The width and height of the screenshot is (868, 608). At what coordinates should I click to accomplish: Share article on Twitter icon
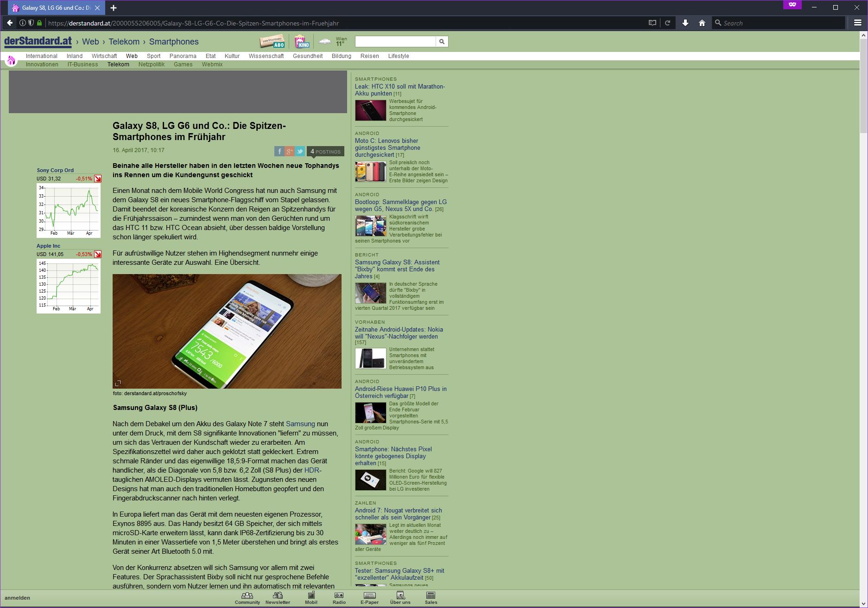300,151
